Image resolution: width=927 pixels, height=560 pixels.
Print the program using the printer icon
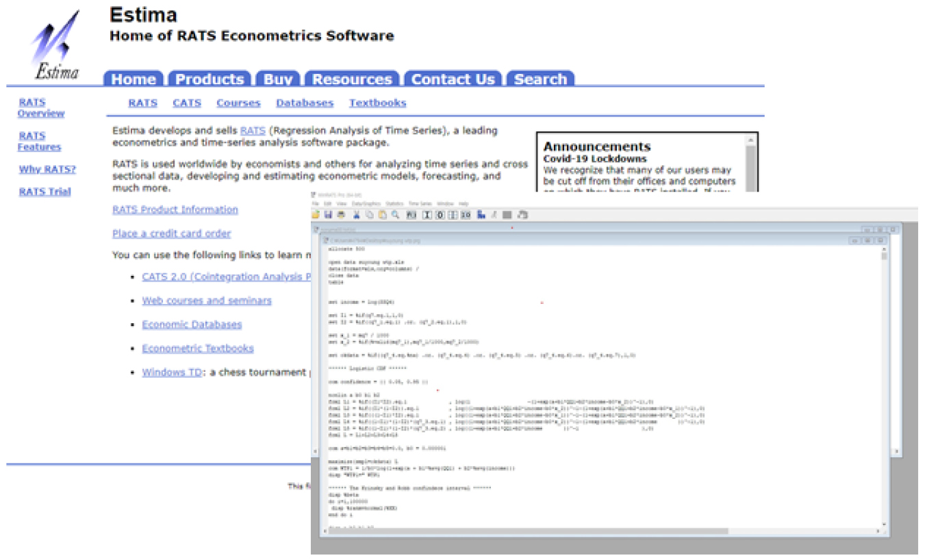coord(340,215)
